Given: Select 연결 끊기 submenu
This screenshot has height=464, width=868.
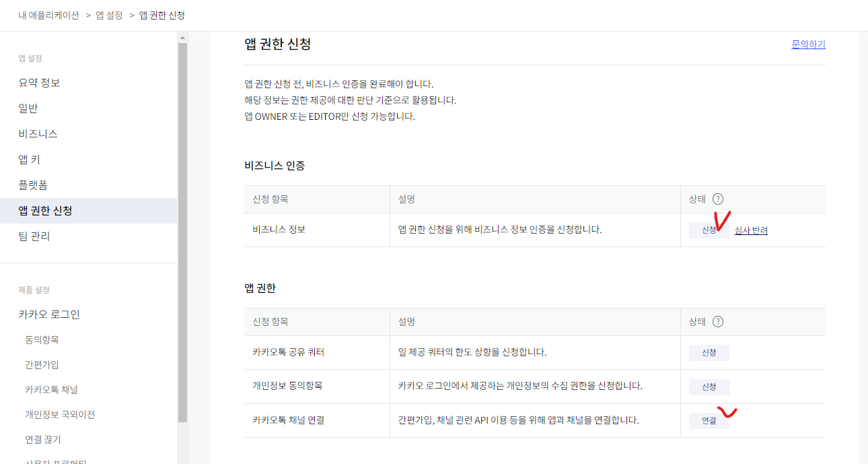Looking at the screenshot, I should pos(43,440).
